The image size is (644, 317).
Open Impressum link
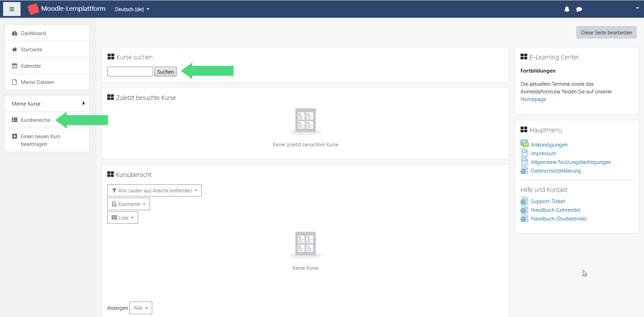coord(543,153)
